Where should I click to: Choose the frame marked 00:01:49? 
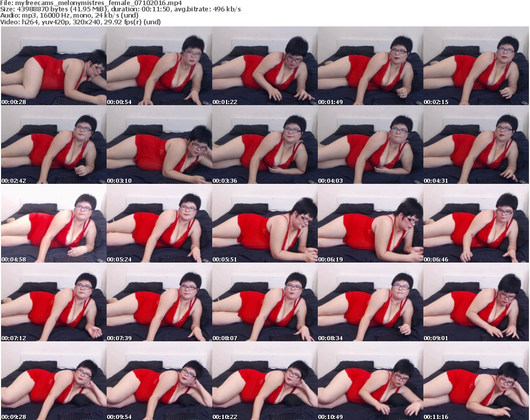click(x=371, y=66)
